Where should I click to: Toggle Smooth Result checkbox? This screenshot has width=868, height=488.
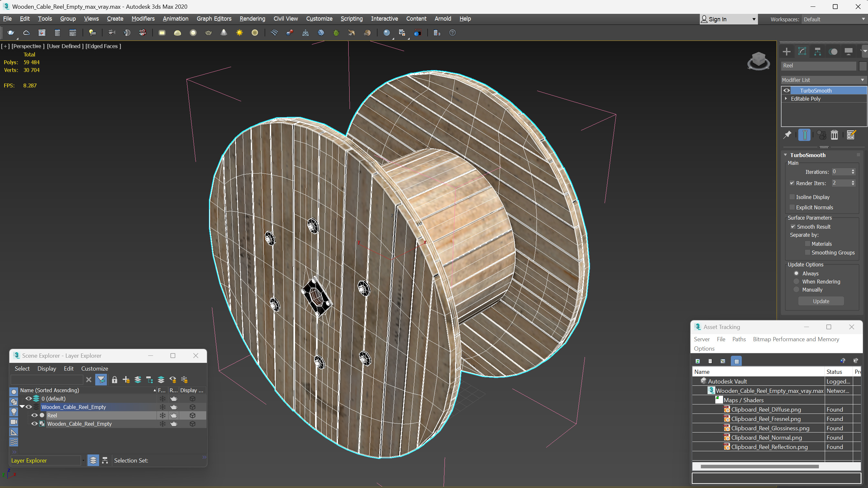(793, 227)
